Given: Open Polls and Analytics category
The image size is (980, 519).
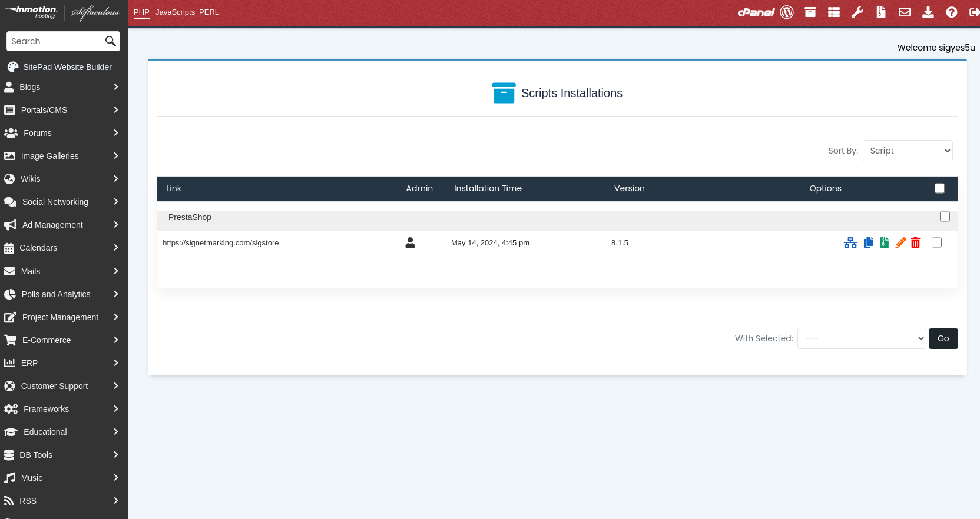Looking at the screenshot, I should click(x=64, y=294).
